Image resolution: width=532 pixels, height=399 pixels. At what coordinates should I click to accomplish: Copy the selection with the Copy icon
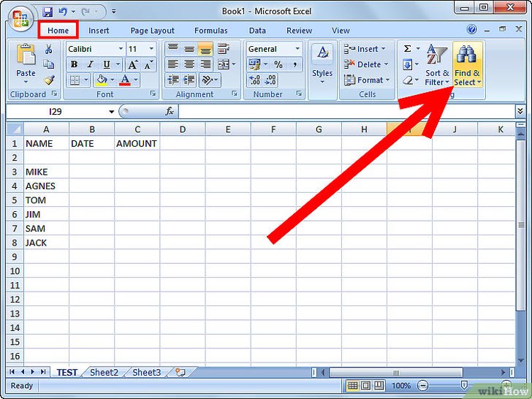pos(49,64)
